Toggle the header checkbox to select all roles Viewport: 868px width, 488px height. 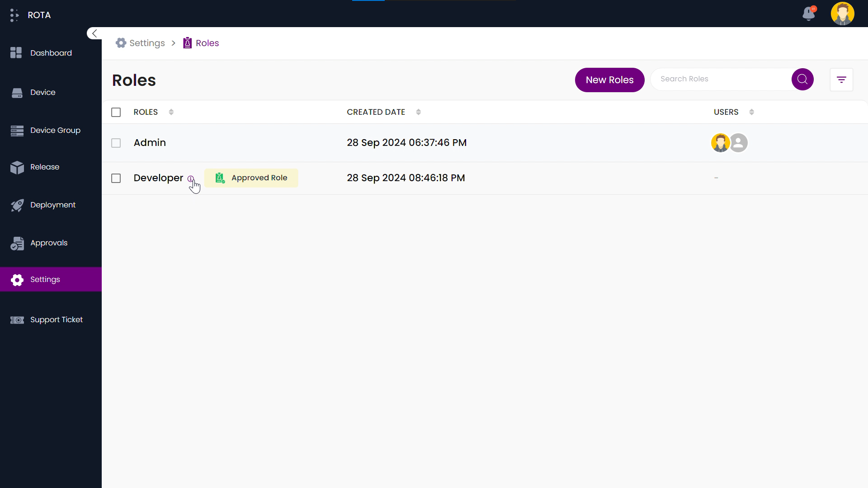click(x=116, y=112)
